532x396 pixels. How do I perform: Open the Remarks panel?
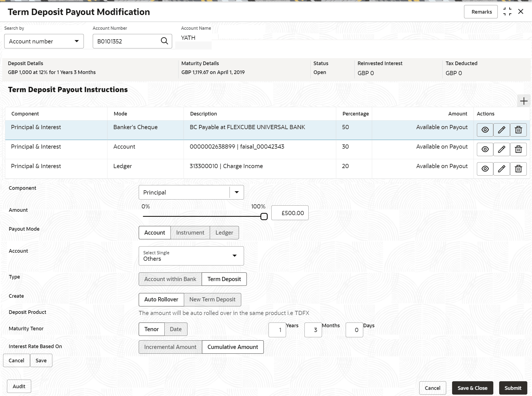(x=481, y=12)
